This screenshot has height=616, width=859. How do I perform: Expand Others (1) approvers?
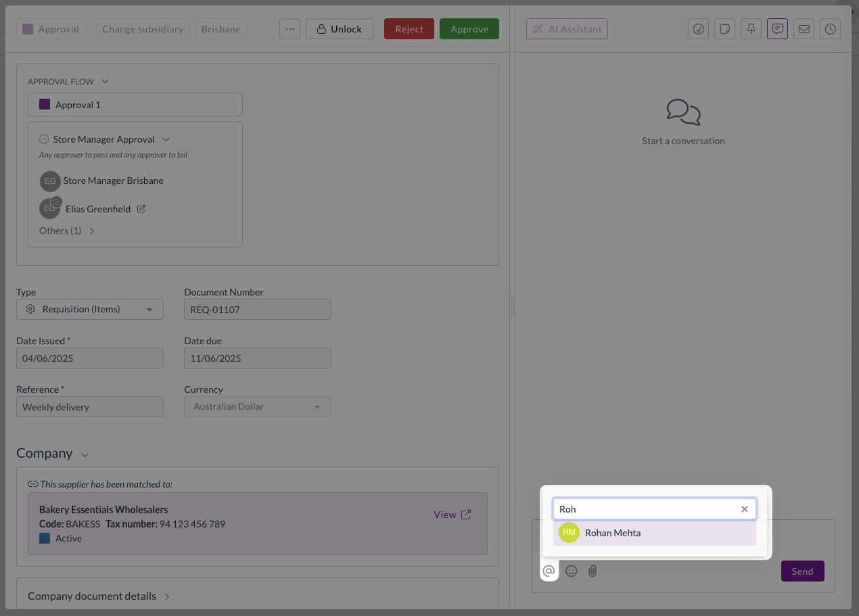(67, 231)
